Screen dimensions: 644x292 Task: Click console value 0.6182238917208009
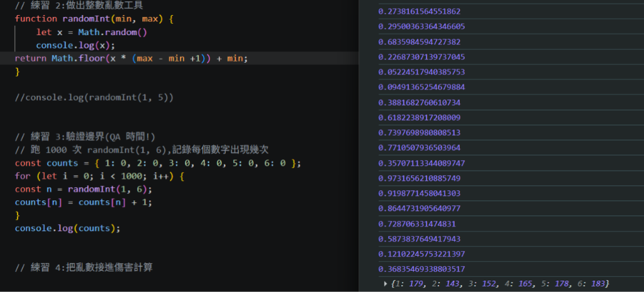(x=419, y=117)
